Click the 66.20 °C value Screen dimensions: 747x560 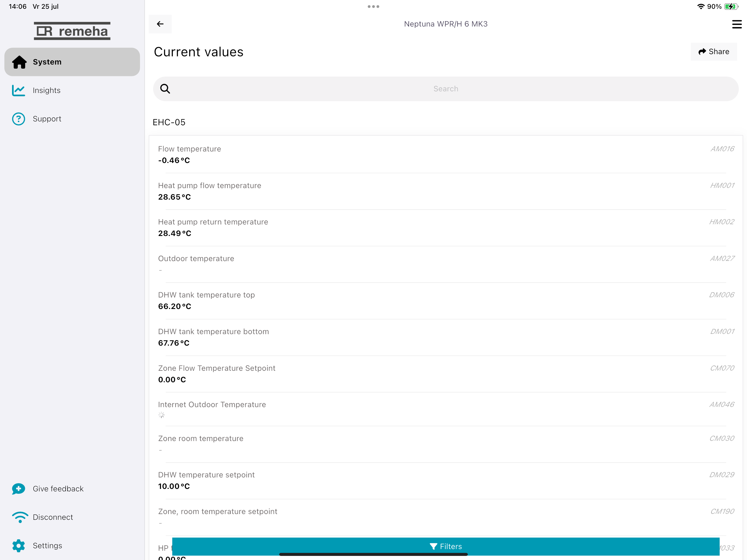pos(175,306)
